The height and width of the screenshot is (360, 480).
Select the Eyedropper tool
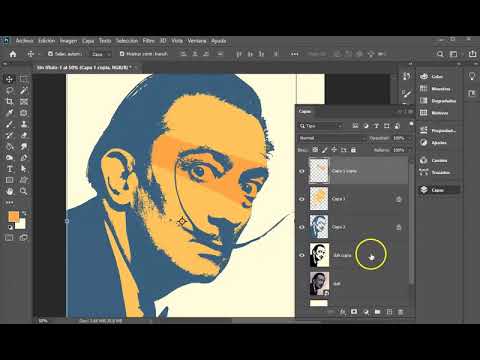[x=9, y=113]
